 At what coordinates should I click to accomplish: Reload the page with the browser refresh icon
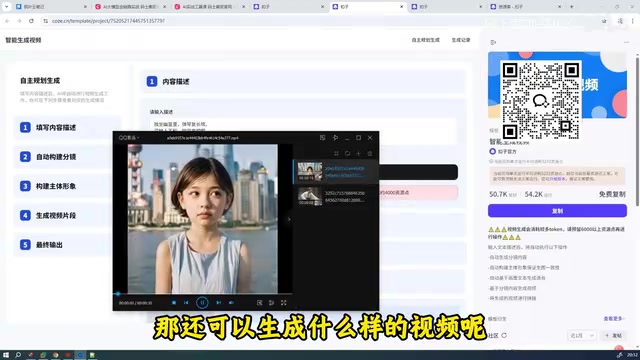pos(31,21)
